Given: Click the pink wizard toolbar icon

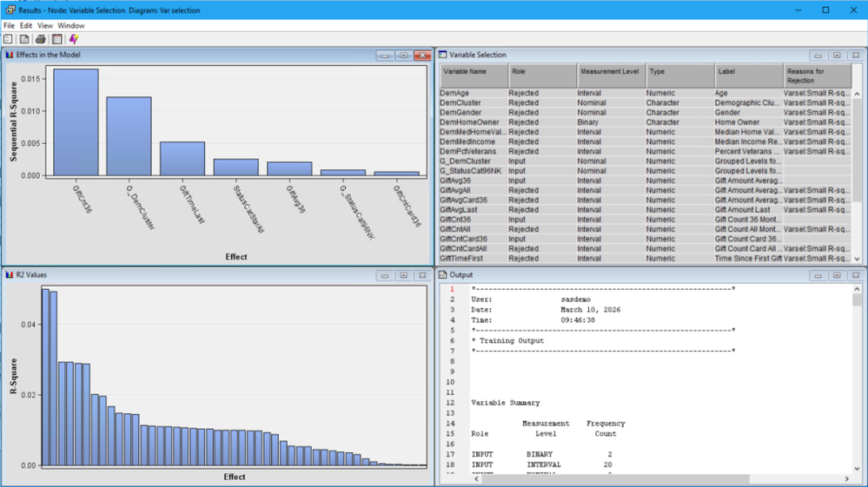Looking at the screenshot, I should point(74,39).
